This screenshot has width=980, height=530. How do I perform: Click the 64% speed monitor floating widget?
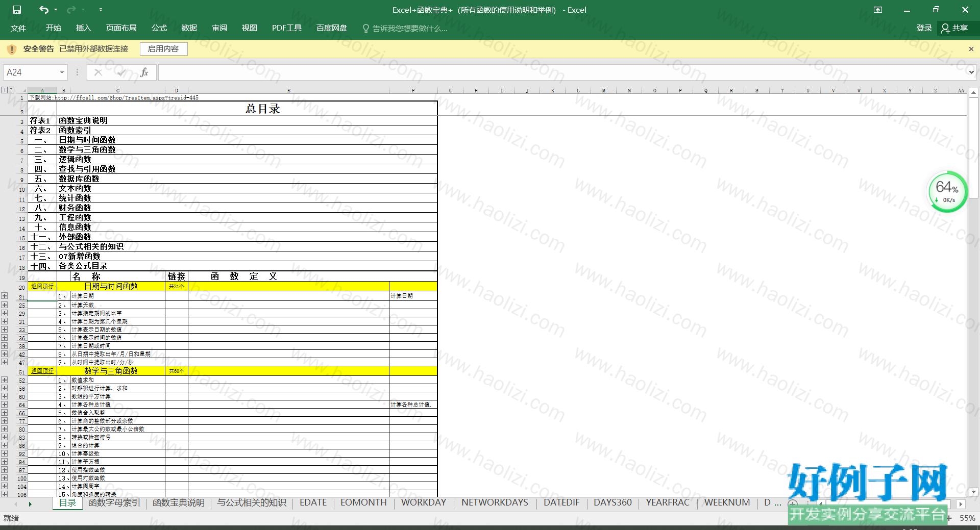point(947,192)
